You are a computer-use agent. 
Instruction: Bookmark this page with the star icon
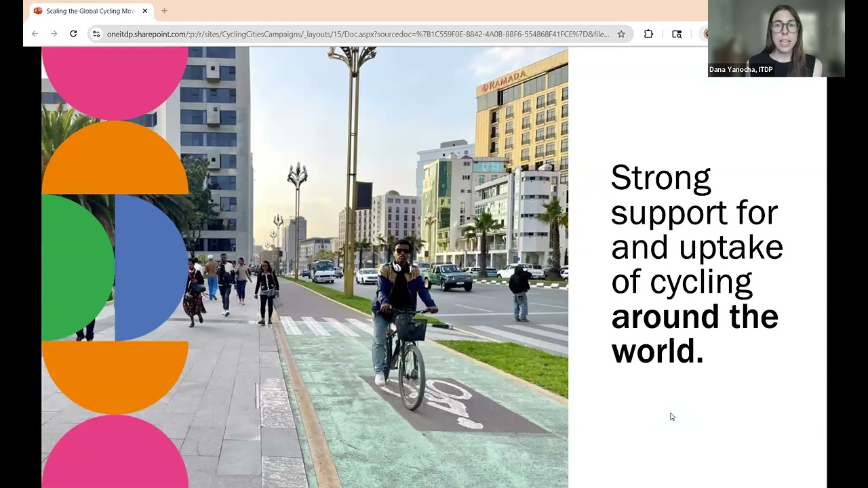pos(621,34)
